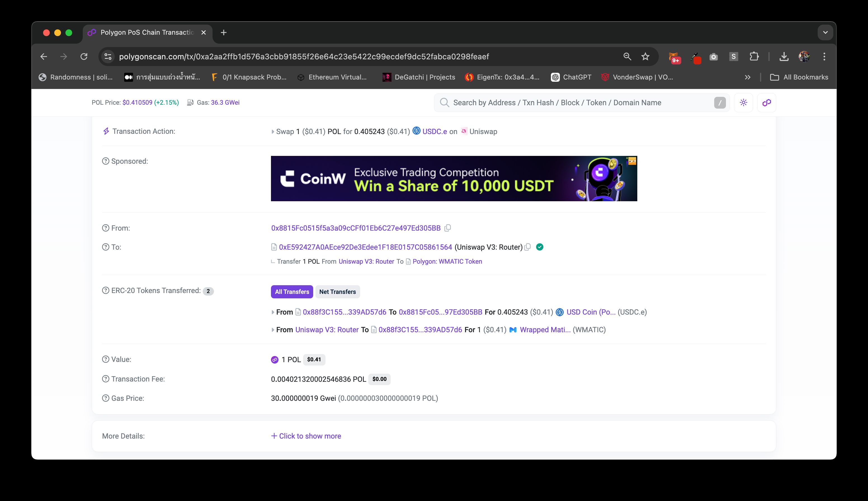This screenshot has height=501, width=868.
Task: Expand the Transaction Action swap arrow
Action: (273, 132)
